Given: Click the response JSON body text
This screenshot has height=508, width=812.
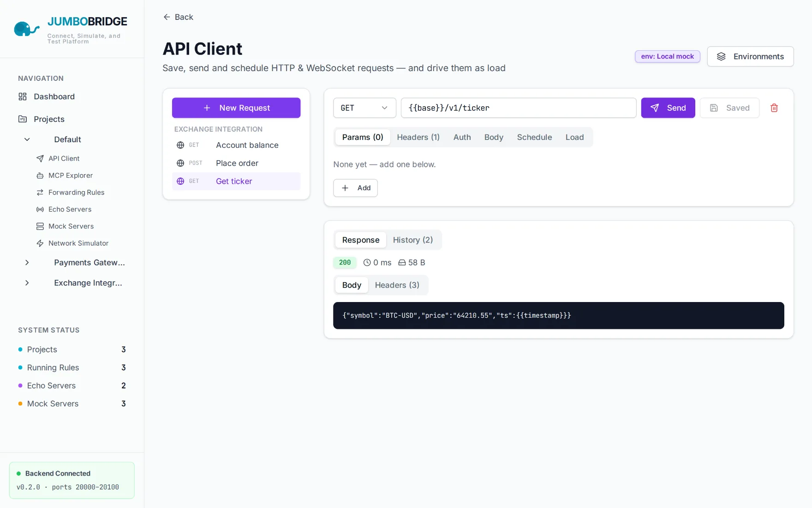Looking at the screenshot, I should coord(457,315).
